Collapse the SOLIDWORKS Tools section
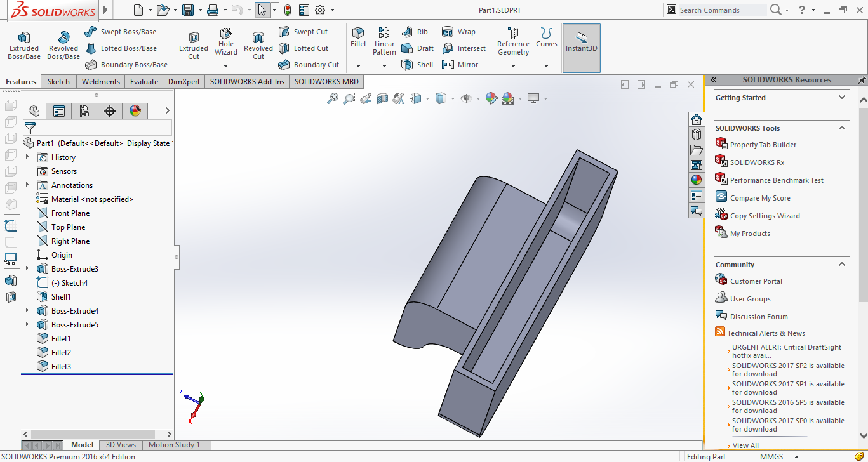The image size is (868, 462). coord(842,128)
